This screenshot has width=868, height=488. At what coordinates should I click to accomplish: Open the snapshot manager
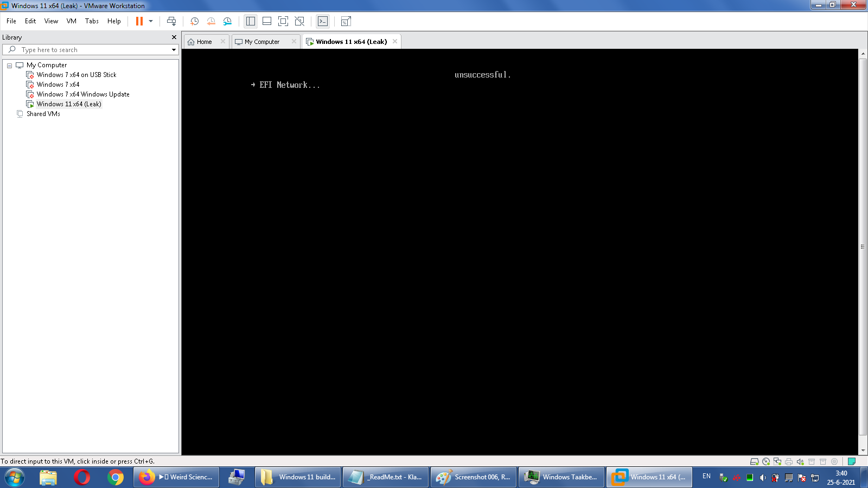[x=227, y=21]
